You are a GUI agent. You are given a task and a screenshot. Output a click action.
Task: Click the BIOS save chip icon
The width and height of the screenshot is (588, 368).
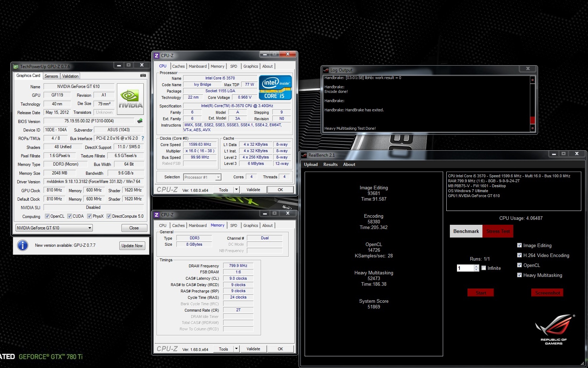click(x=140, y=121)
